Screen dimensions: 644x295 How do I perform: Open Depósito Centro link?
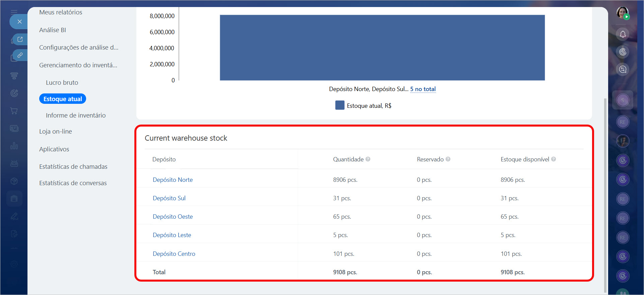174,254
